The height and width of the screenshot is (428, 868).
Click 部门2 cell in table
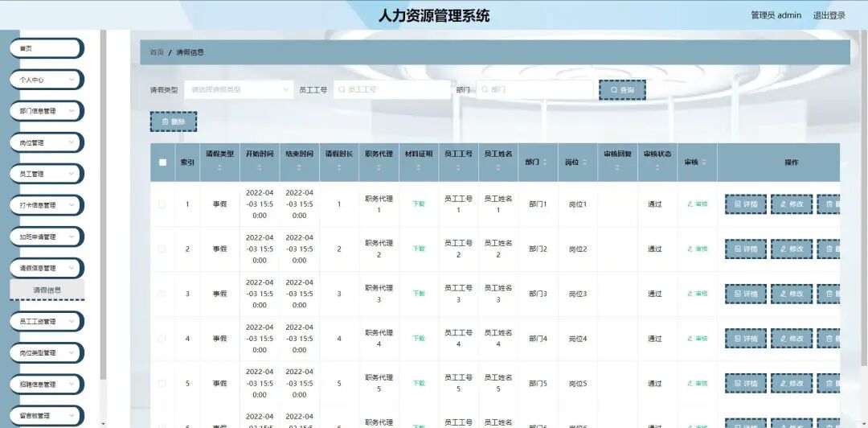538,249
